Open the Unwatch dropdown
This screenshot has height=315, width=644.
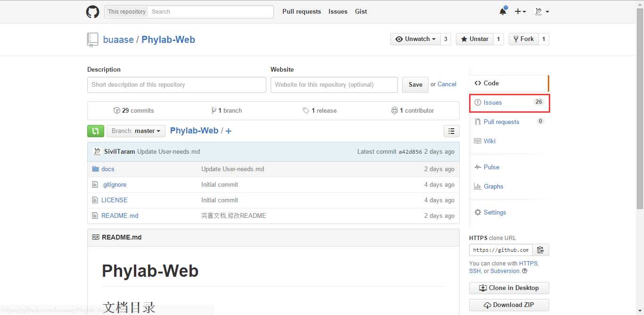click(x=415, y=39)
